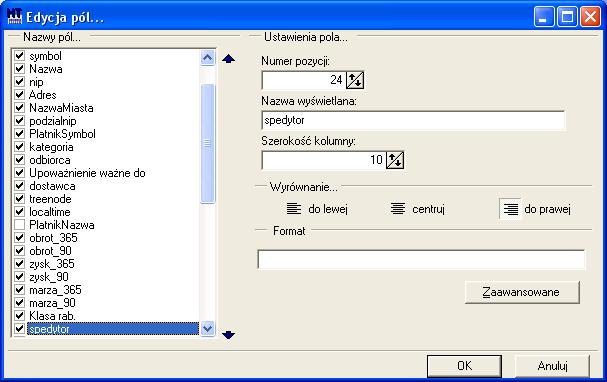Uncheck the Klasa rab. checkbox
This screenshot has width=607, height=382.
(19, 316)
